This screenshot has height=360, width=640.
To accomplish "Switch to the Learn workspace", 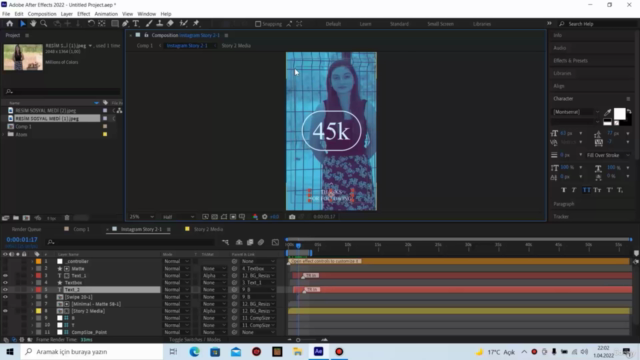I will (365, 24).
